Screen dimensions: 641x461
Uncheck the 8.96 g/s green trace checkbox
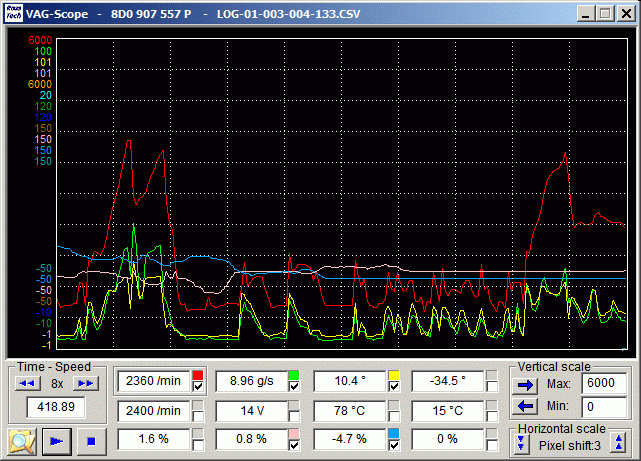tap(294, 386)
